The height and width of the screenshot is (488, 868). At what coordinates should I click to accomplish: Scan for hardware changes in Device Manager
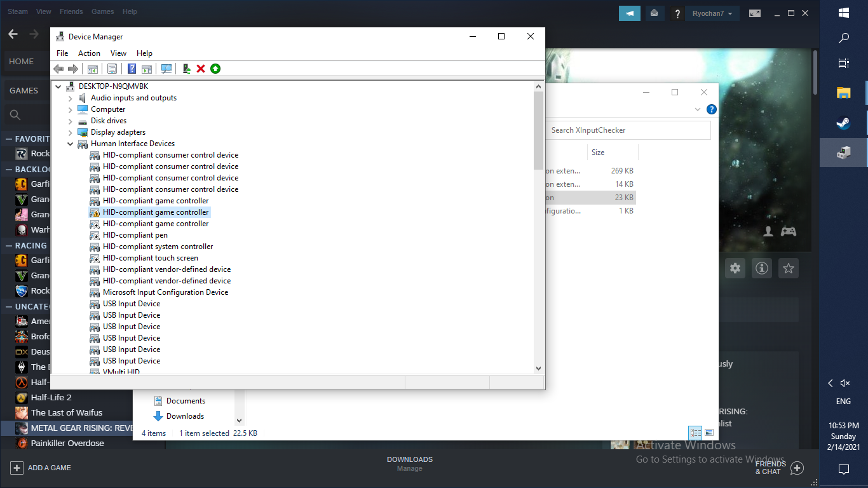[x=166, y=69]
